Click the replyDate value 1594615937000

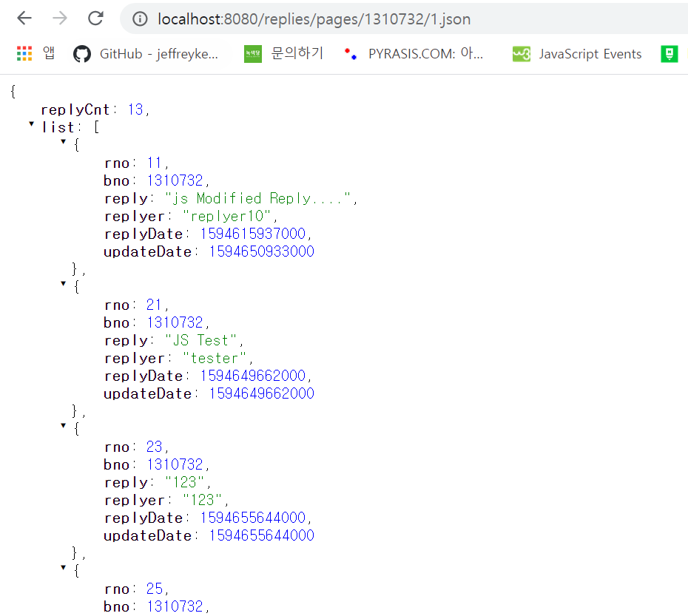[x=253, y=234]
